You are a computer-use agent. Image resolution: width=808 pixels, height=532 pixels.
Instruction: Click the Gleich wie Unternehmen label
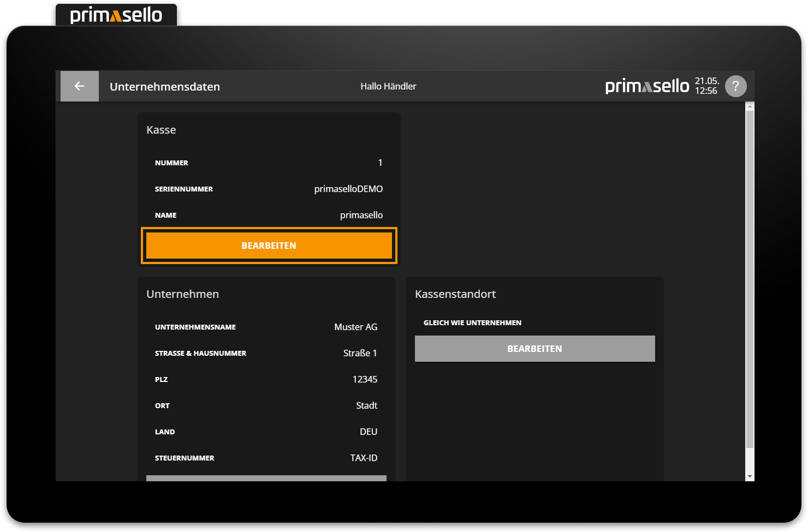click(x=472, y=322)
